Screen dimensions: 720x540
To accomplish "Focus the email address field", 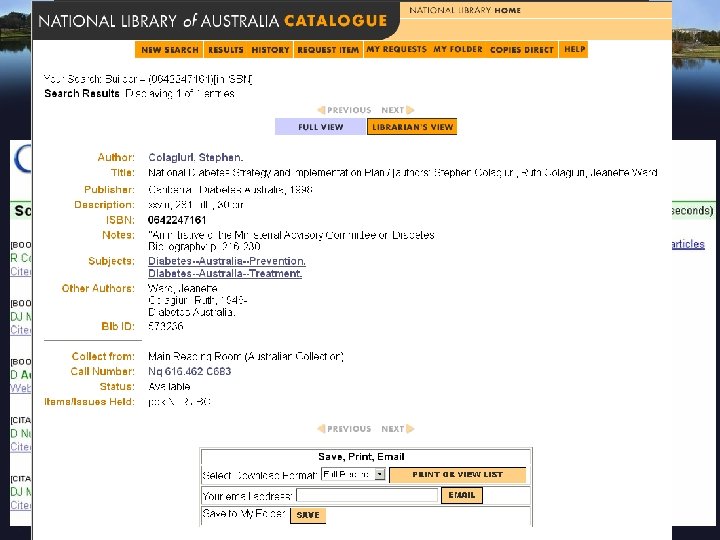I will [x=367, y=495].
